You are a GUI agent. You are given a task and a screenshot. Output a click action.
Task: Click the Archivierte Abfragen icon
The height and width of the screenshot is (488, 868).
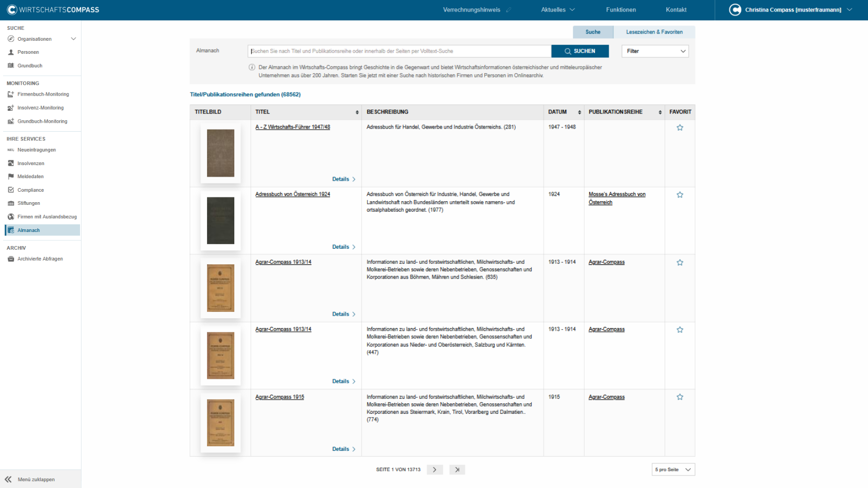(x=11, y=259)
